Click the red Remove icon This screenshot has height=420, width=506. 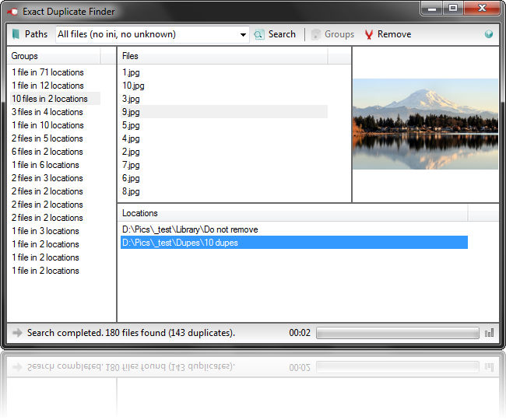[369, 34]
